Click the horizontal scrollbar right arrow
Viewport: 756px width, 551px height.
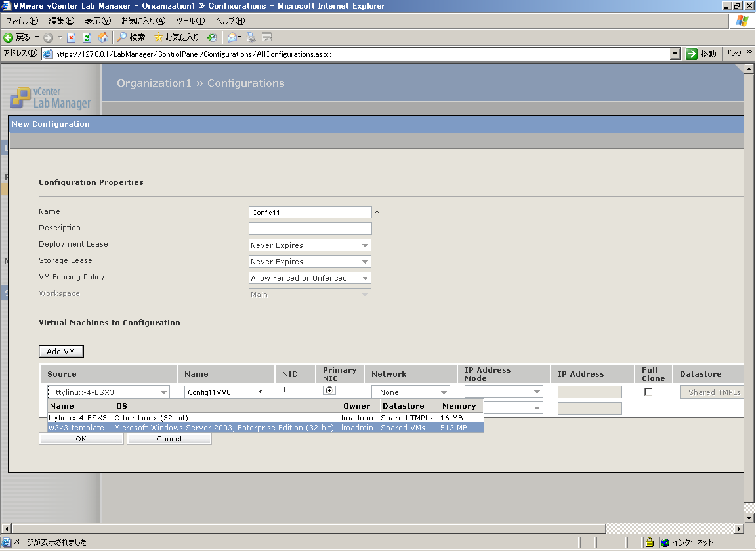[739, 528]
